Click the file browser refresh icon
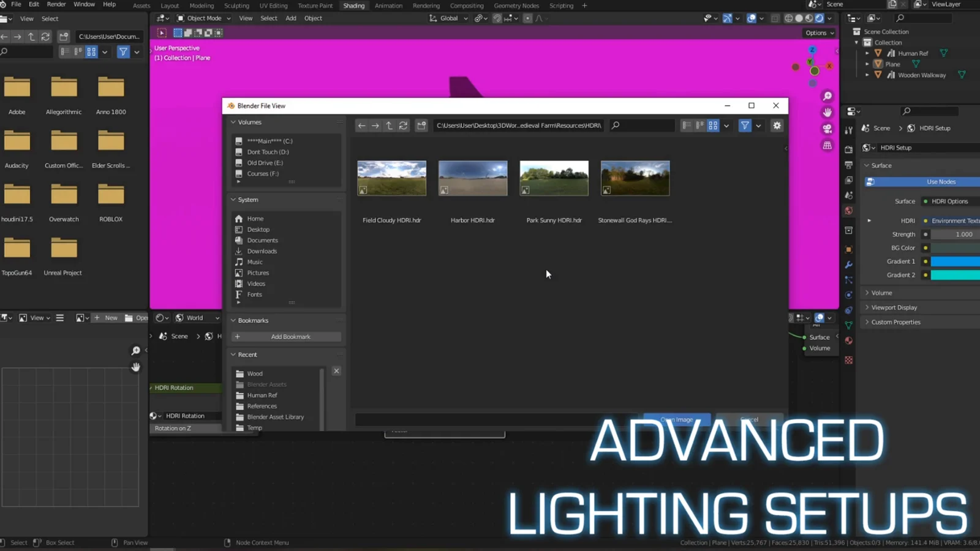Screen dimensions: 980x551 tap(403, 126)
